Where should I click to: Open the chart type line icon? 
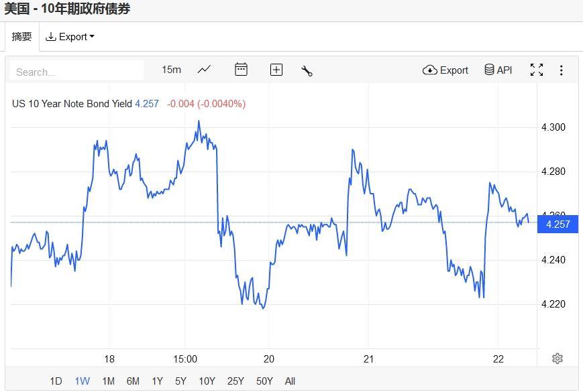(204, 70)
